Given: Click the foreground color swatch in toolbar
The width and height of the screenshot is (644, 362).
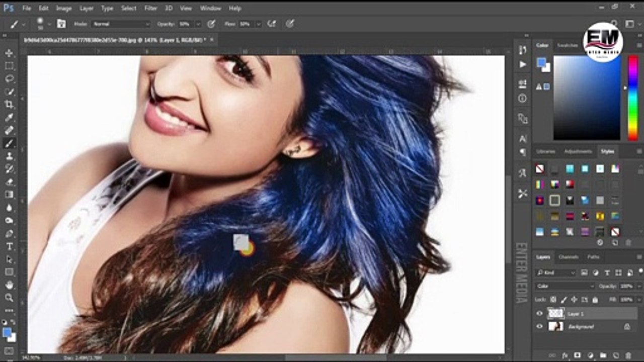Looking at the screenshot, I should [x=7, y=332].
